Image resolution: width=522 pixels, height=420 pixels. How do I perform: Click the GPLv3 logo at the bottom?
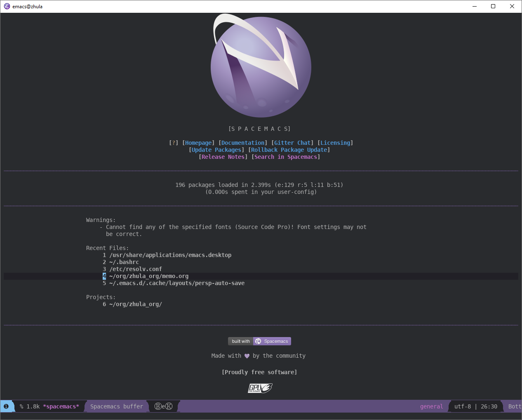point(260,388)
